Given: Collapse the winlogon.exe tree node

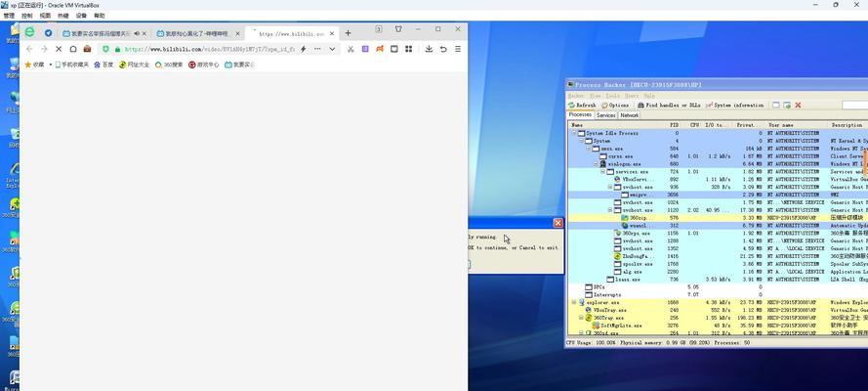Looking at the screenshot, I should coord(597,164).
